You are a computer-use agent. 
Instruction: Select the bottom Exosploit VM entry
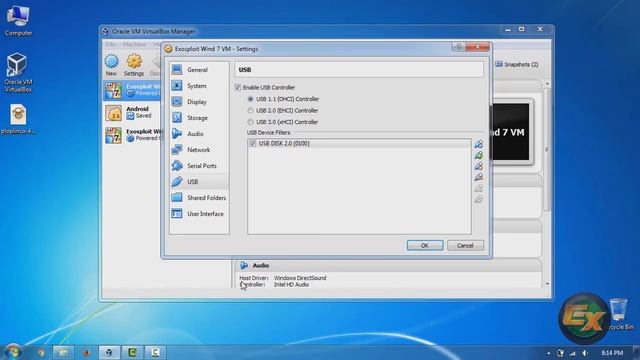pos(132,135)
